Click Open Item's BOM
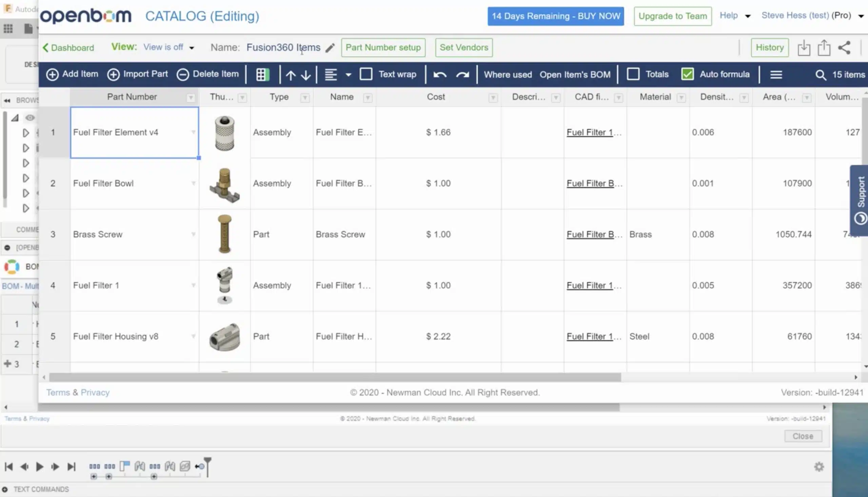Screen dimensions: 868x497 pos(575,74)
